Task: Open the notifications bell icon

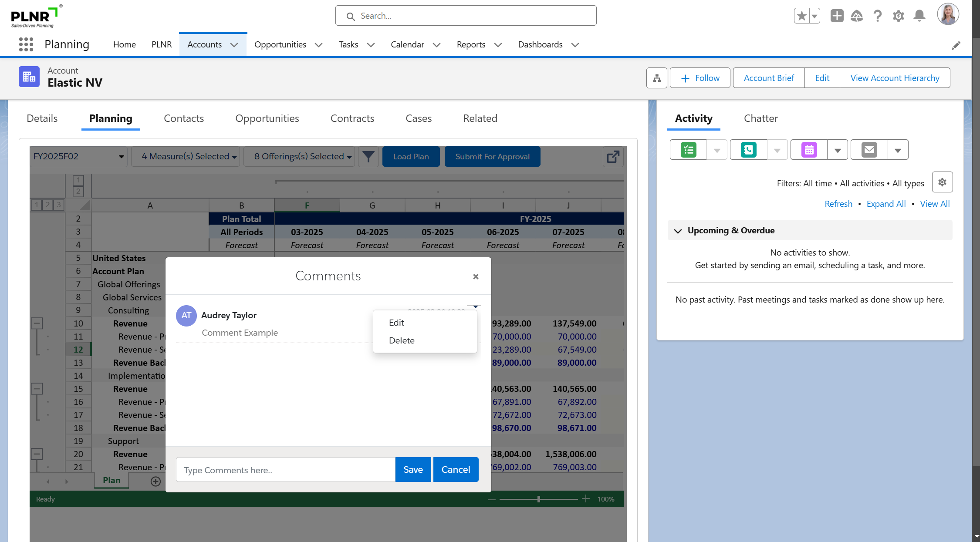Action: [919, 16]
